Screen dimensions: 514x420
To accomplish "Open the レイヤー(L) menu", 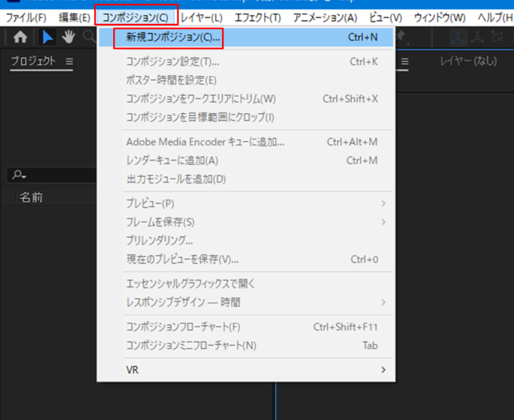I will point(201,17).
